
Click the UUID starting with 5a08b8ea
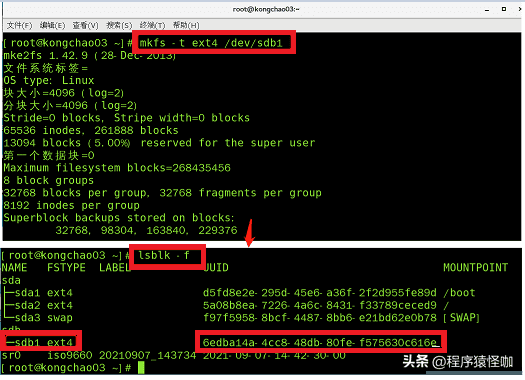pos(320,305)
